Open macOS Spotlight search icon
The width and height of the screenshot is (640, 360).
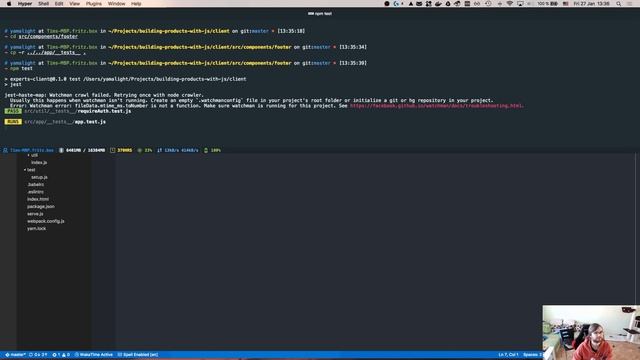pyautogui.click(x=619, y=4)
